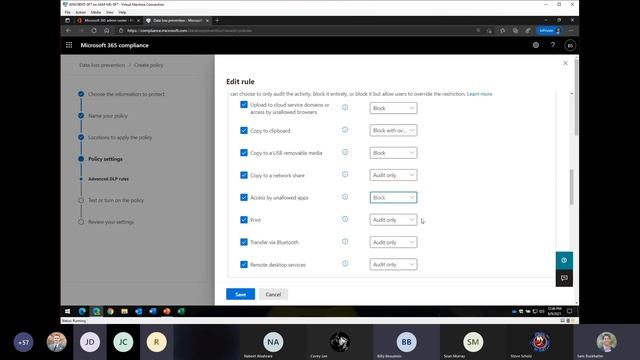Save the edited rule
The image size is (640, 360).
[240, 294]
